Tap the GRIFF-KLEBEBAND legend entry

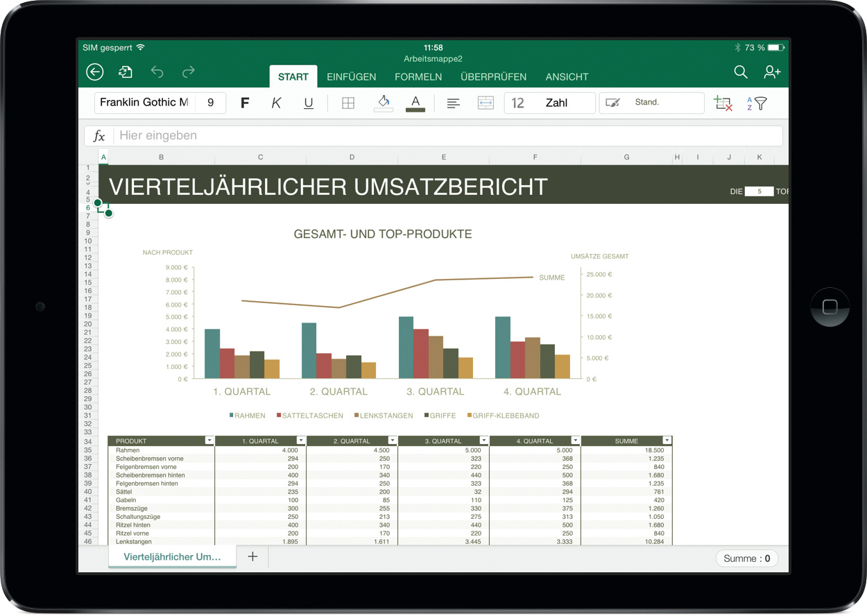click(x=503, y=416)
